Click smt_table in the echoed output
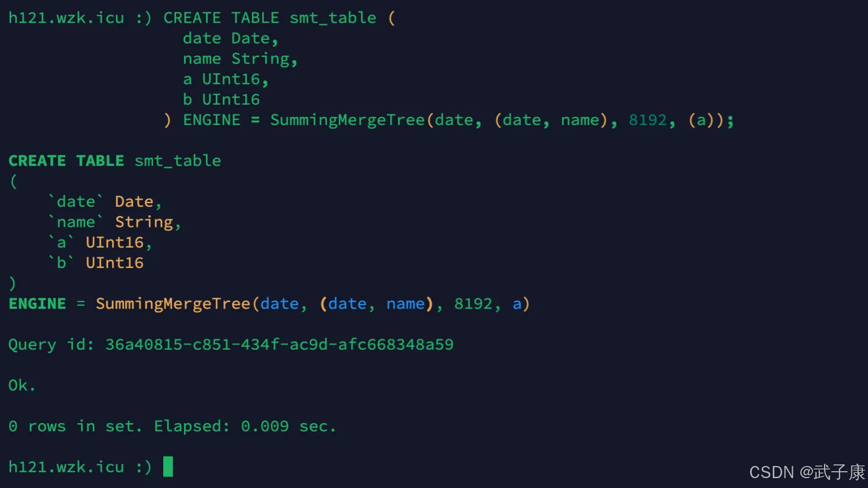The width and height of the screenshot is (868, 488). [178, 161]
